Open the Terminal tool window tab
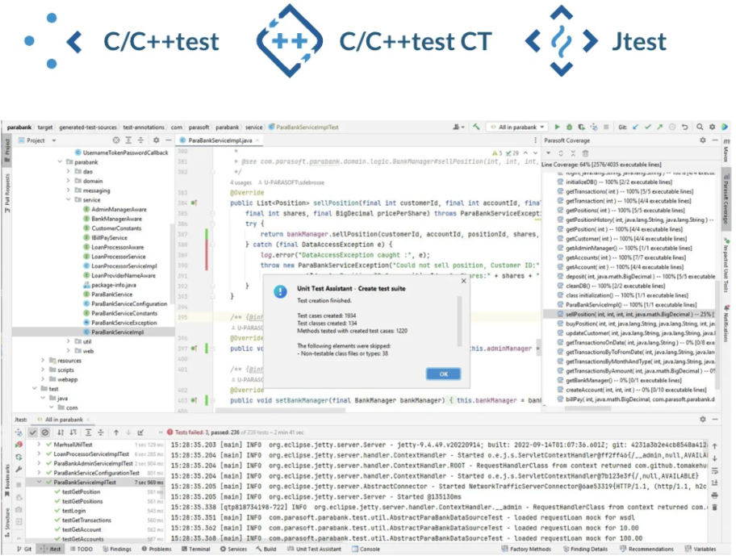This screenshot has width=736, height=560. (196, 549)
